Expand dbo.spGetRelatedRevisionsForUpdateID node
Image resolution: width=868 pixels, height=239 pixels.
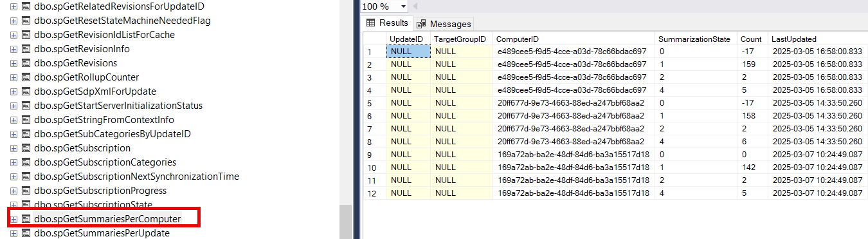point(14,6)
